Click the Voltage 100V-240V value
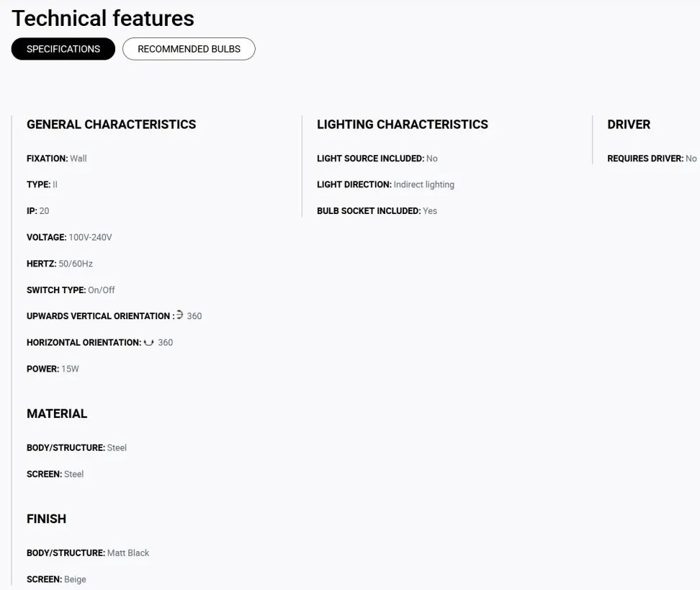 coord(90,238)
